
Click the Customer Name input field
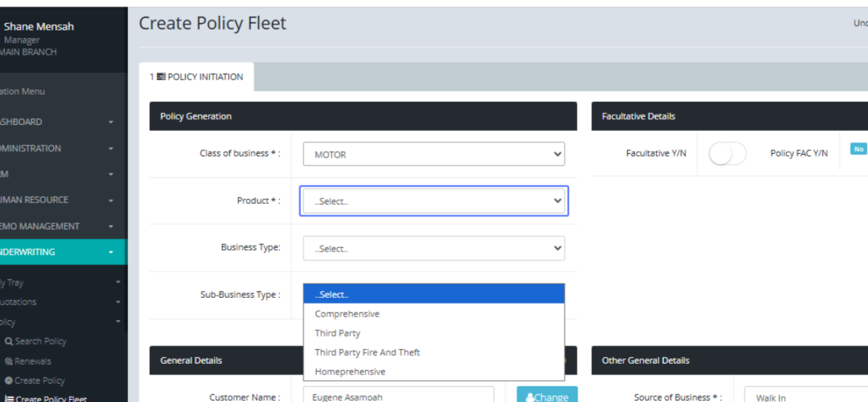pos(398,395)
